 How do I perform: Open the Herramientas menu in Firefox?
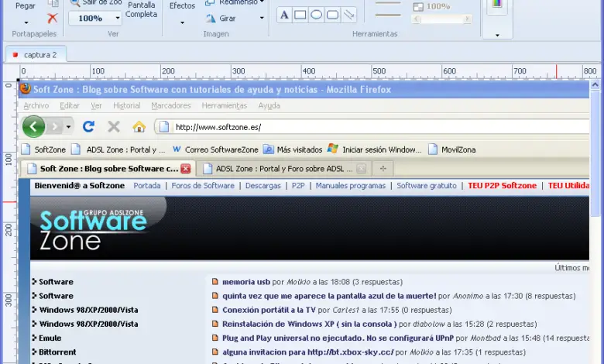[x=225, y=105]
